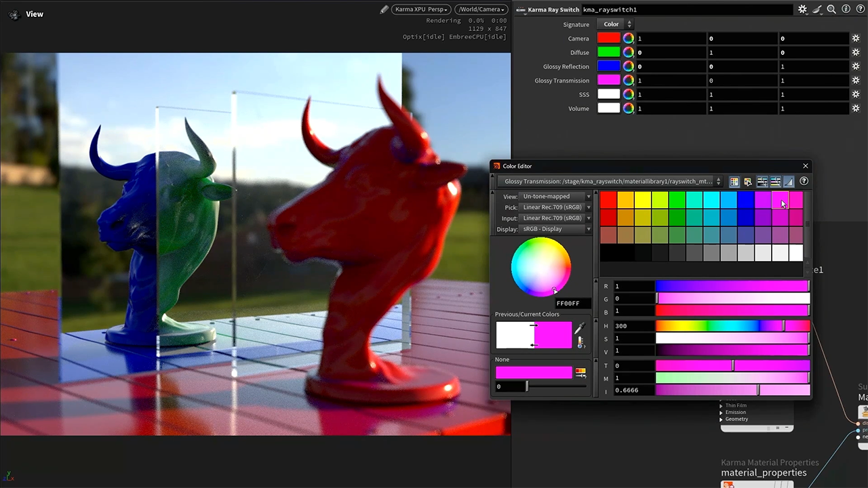Expand the Geometry section in node
The width and height of the screenshot is (868, 488).
point(722,420)
